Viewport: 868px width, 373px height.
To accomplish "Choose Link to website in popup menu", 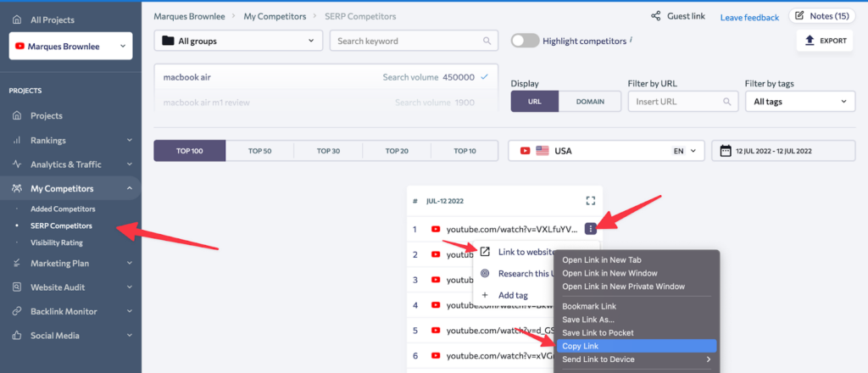I will pyautogui.click(x=526, y=252).
